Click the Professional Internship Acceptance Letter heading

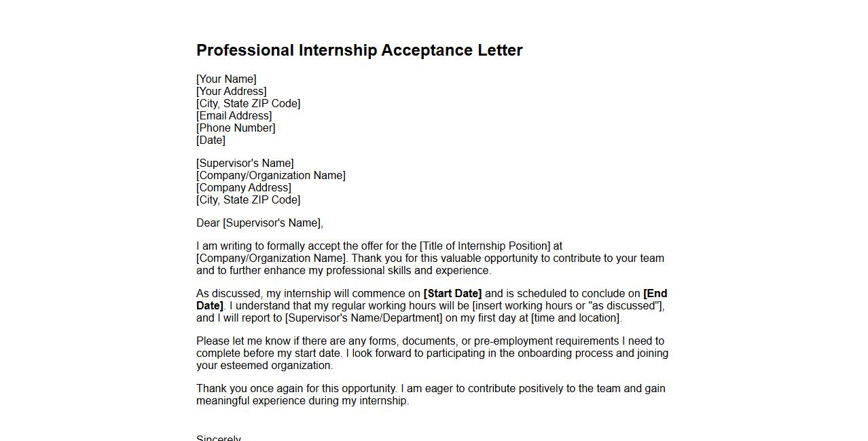[359, 50]
